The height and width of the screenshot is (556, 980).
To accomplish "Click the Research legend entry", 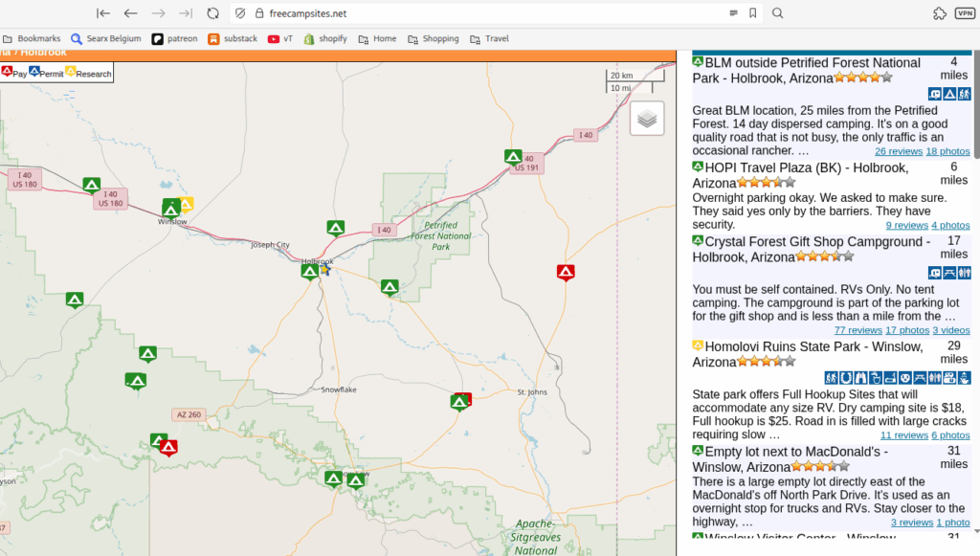I will (89, 73).
